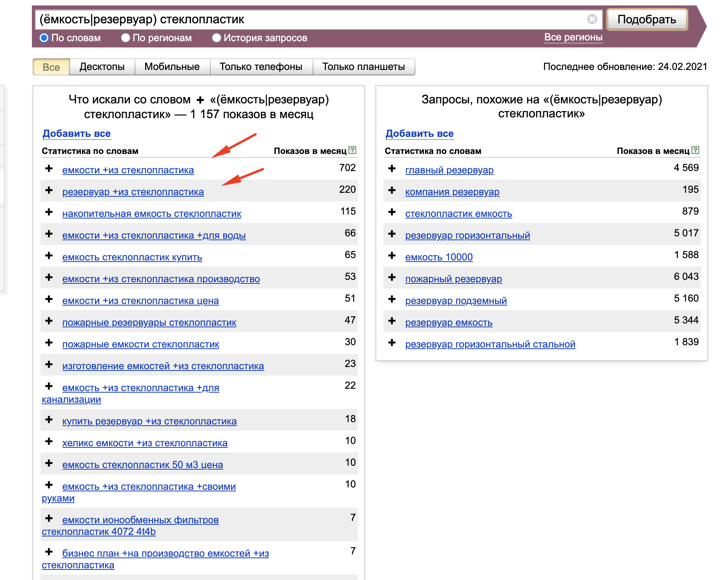Viewport: 728px width, 580px height.
Task: Switch to the 'Все' devices tab
Action: pos(51,67)
